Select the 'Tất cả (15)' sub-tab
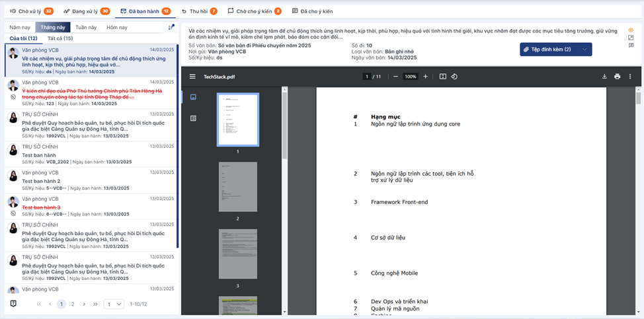 60,38
